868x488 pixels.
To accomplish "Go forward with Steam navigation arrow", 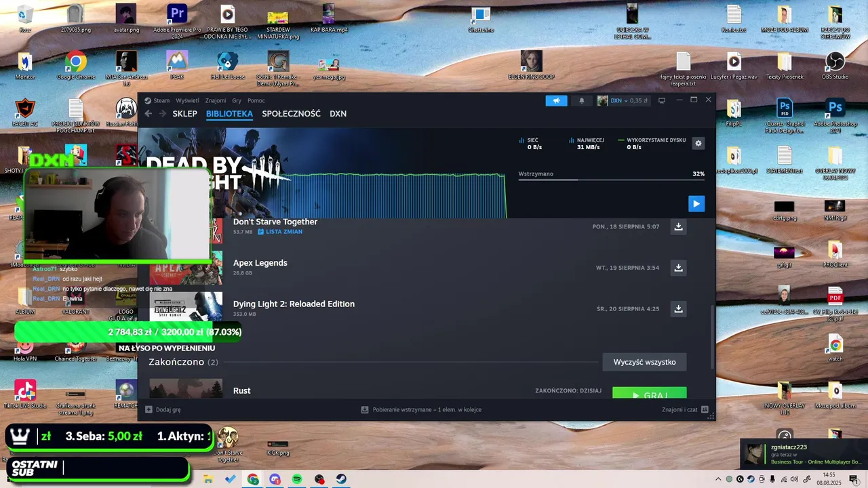I will [x=163, y=114].
